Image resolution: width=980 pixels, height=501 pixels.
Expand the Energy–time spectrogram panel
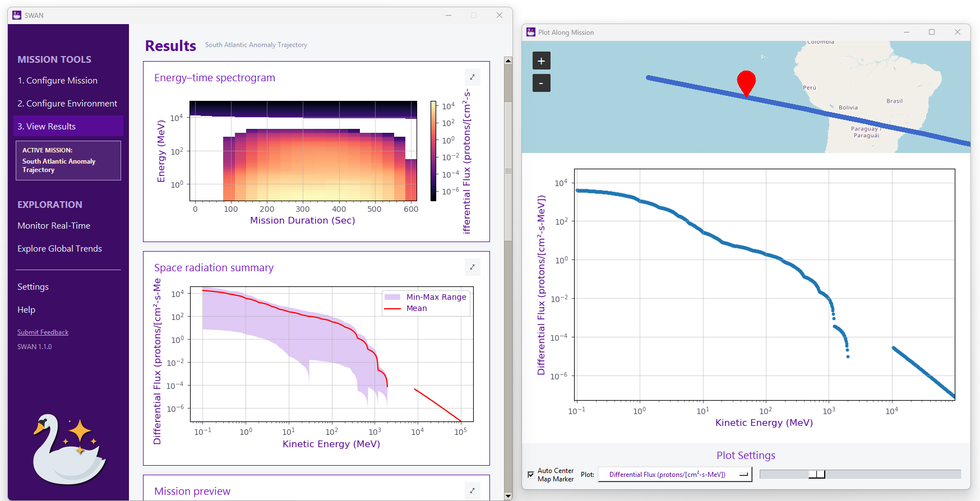[472, 77]
